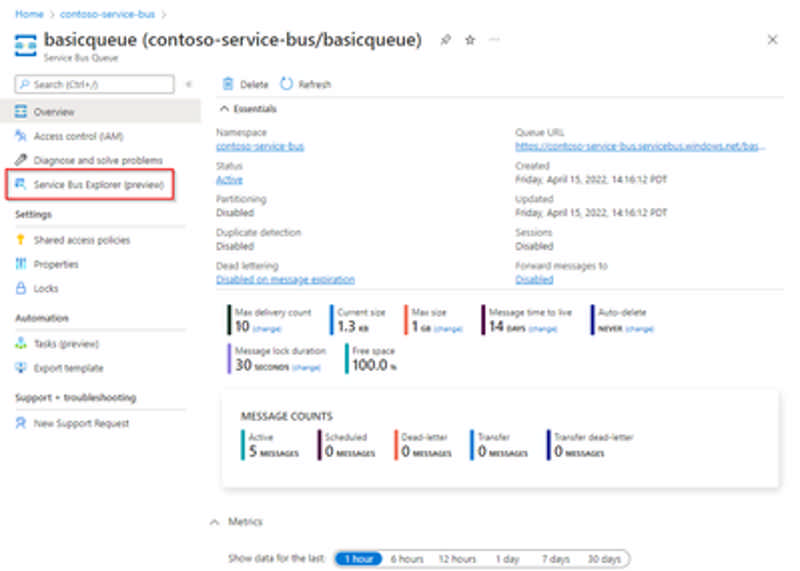Select the 7 days time range
The height and width of the screenshot is (571, 800).
[556, 559]
